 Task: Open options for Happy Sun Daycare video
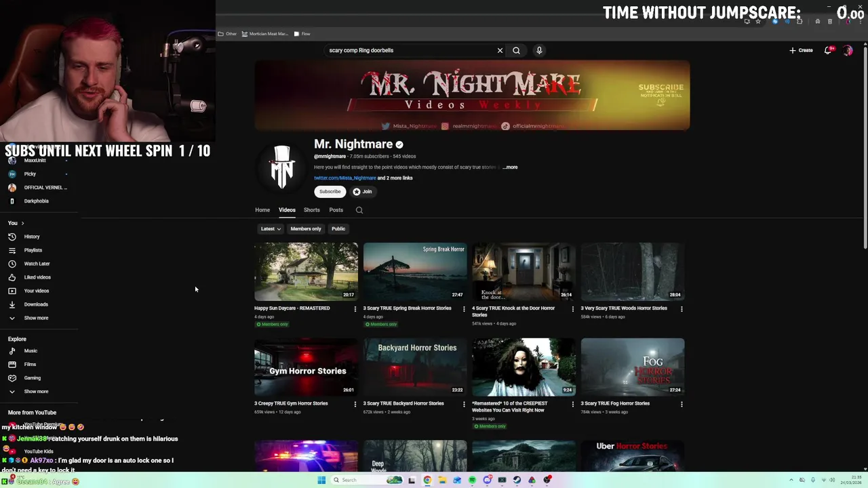[355, 309]
